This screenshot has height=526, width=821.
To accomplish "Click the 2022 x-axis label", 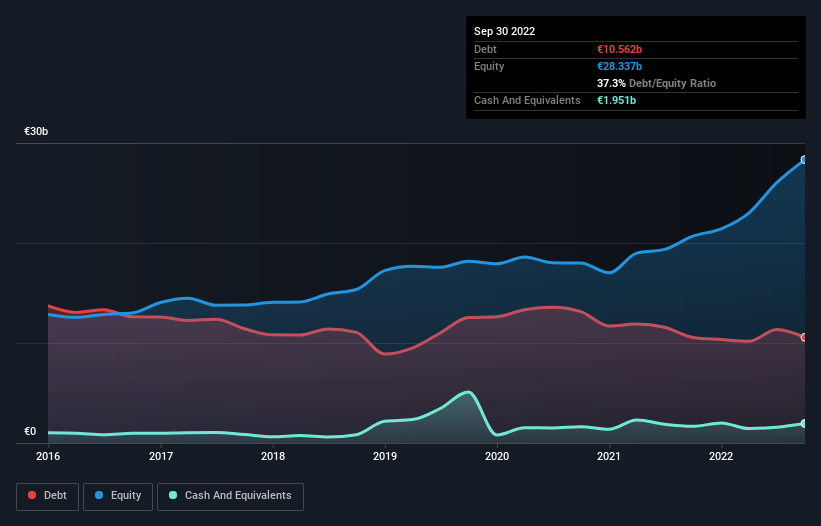I will [721, 456].
